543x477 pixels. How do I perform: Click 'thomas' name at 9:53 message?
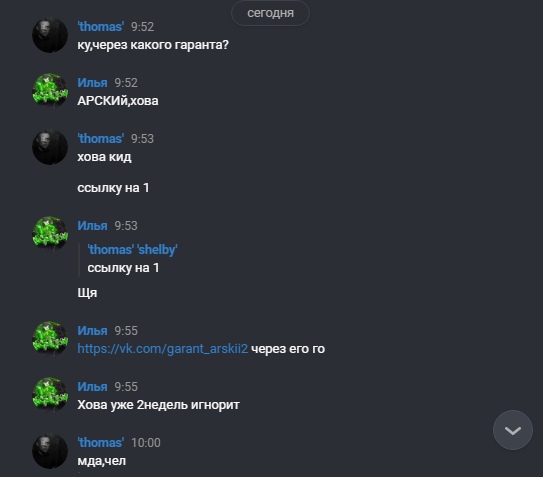[100, 139]
